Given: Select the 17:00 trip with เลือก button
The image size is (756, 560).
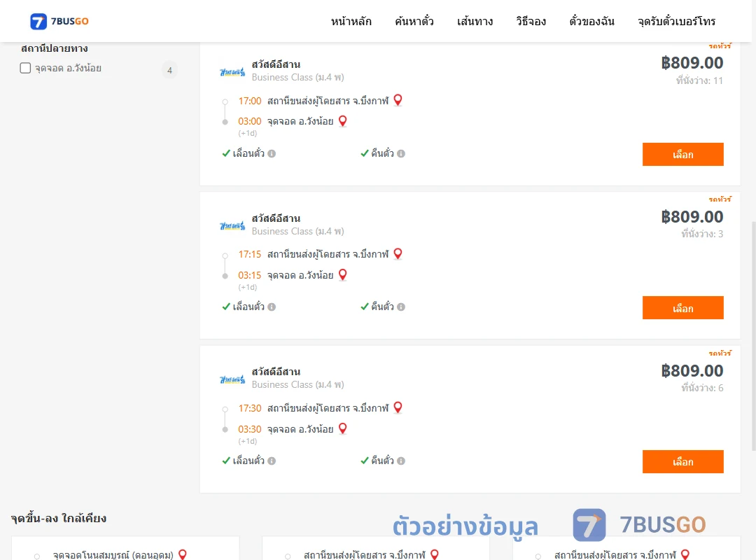Looking at the screenshot, I should point(682,154).
